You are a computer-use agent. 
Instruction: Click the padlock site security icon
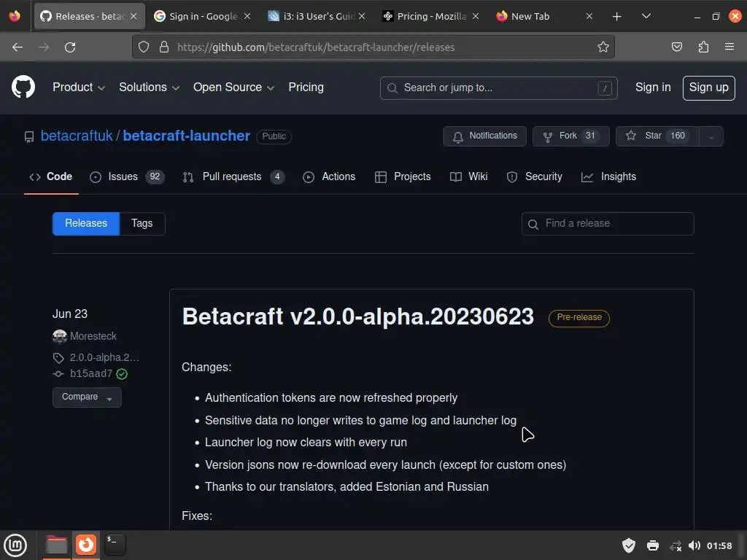click(x=164, y=47)
